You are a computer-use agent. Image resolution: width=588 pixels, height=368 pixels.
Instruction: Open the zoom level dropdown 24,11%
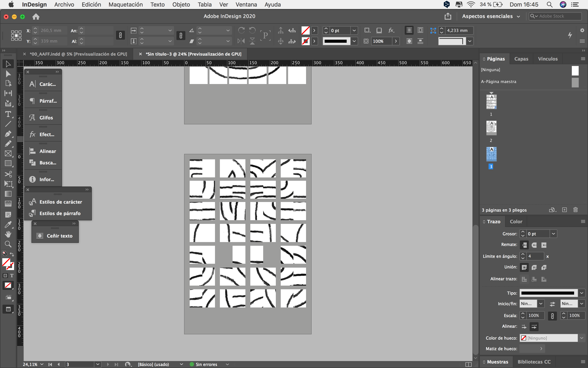[42, 364]
